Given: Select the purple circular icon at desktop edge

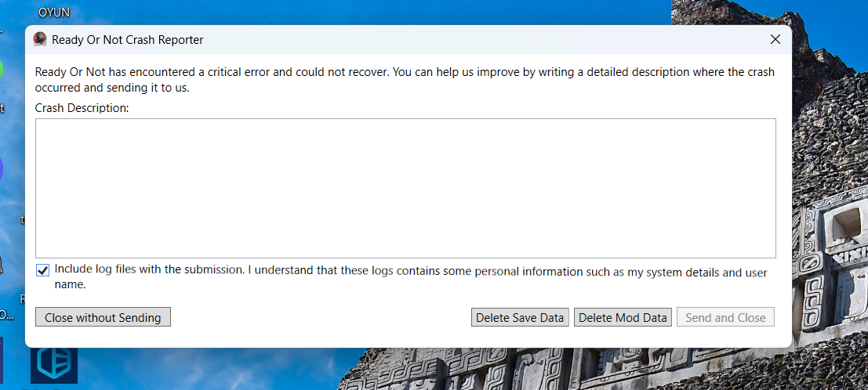Looking at the screenshot, I should (1, 168).
